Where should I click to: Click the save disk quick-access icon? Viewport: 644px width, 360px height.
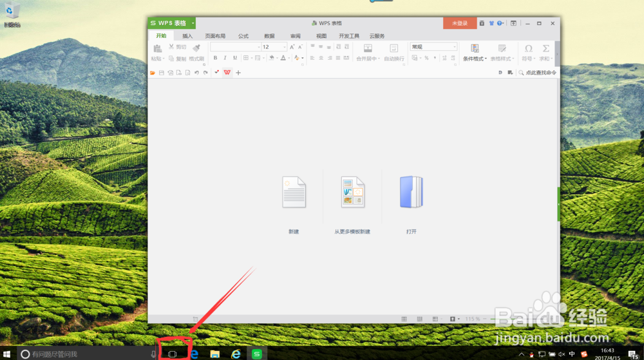coord(162,73)
